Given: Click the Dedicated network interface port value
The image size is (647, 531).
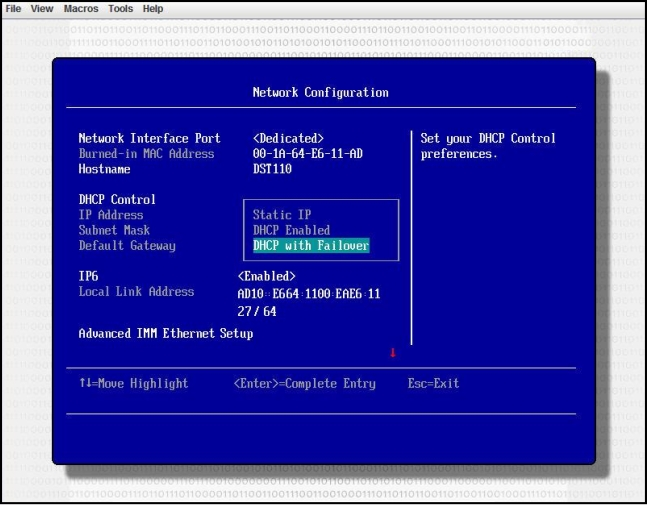Looking at the screenshot, I should pyautogui.click(x=288, y=138).
